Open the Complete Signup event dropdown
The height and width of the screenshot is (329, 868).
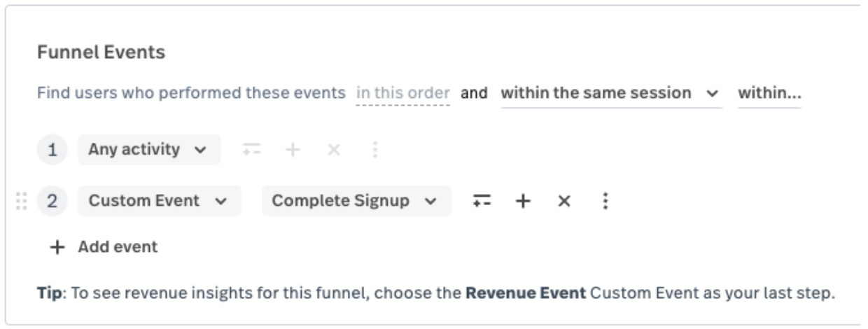click(x=356, y=201)
